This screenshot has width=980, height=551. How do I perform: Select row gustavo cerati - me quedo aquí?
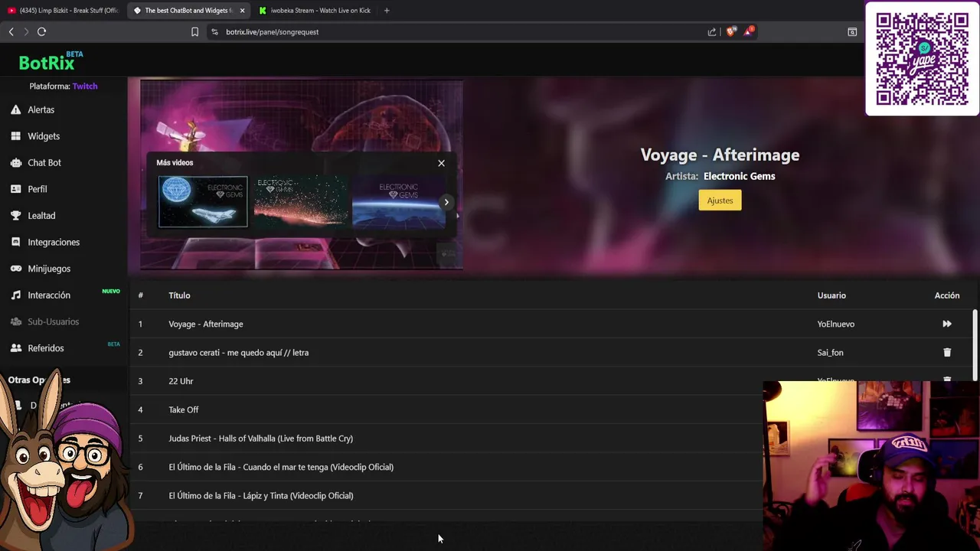coord(551,353)
